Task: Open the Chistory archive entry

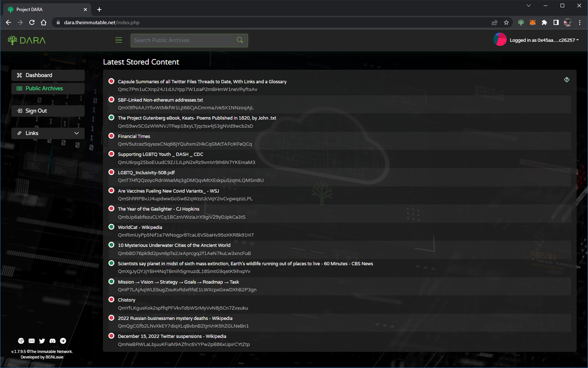Action: (x=127, y=300)
